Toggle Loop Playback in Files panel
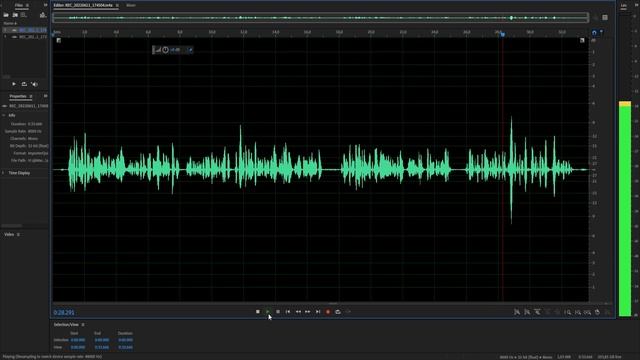Viewport: 640px width, 360px height. (x=24, y=84)
